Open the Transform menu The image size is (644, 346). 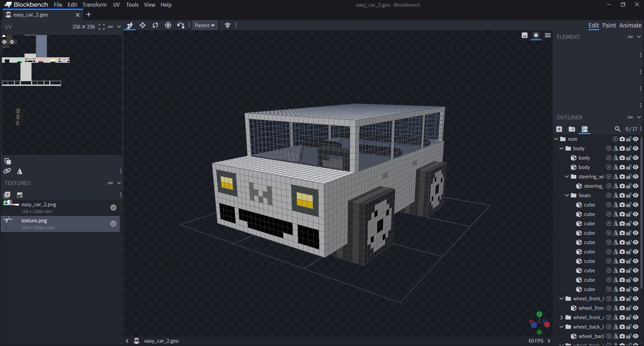pyautogui.click(x=95, y=5)
